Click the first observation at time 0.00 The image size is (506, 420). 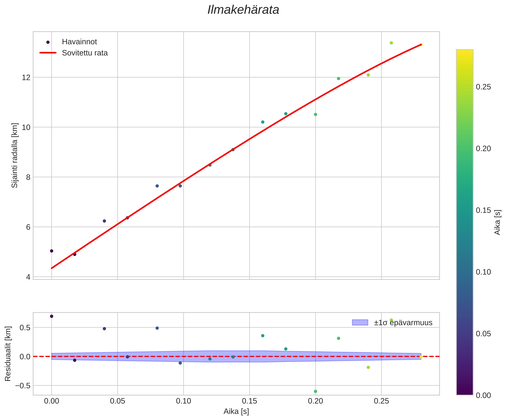click(x=52, y=251)
